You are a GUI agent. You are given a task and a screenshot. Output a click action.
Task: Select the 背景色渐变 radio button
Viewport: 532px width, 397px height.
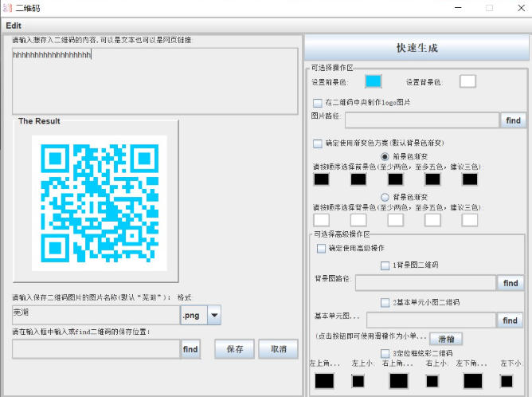(x=385, y=196)
